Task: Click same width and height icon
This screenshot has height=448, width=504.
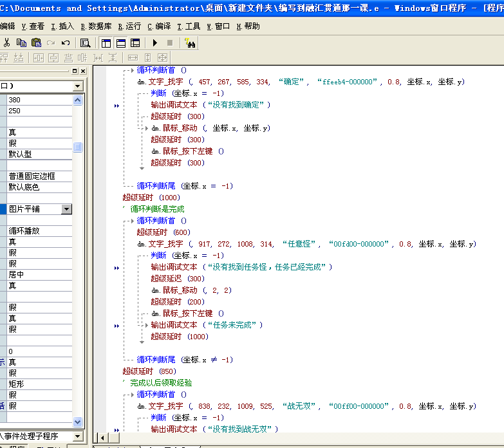Action: [163, 58]
